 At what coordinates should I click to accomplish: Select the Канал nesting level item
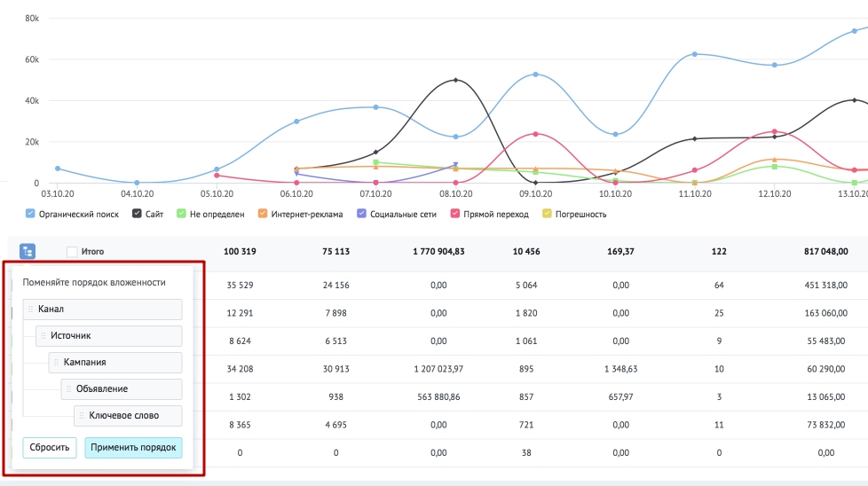point(102,310)
